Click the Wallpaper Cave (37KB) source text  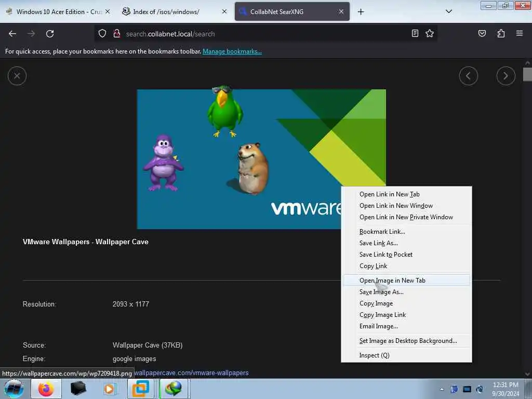148,345
